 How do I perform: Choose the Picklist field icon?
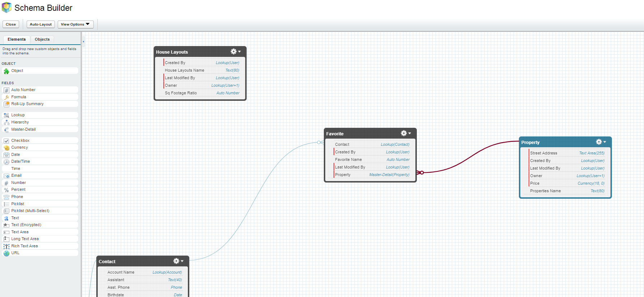click(x=6, y=204)
